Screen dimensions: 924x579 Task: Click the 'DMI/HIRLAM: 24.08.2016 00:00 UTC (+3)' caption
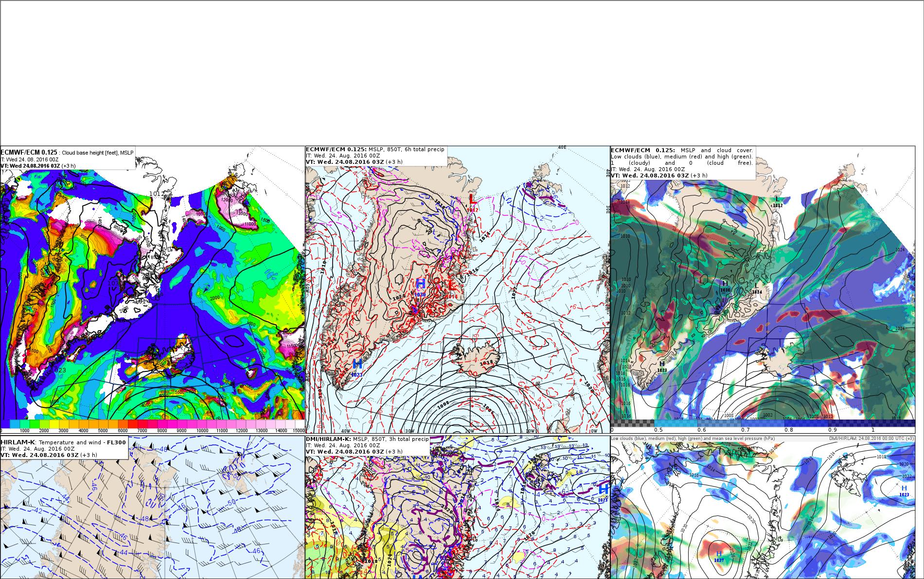(871, 438)
